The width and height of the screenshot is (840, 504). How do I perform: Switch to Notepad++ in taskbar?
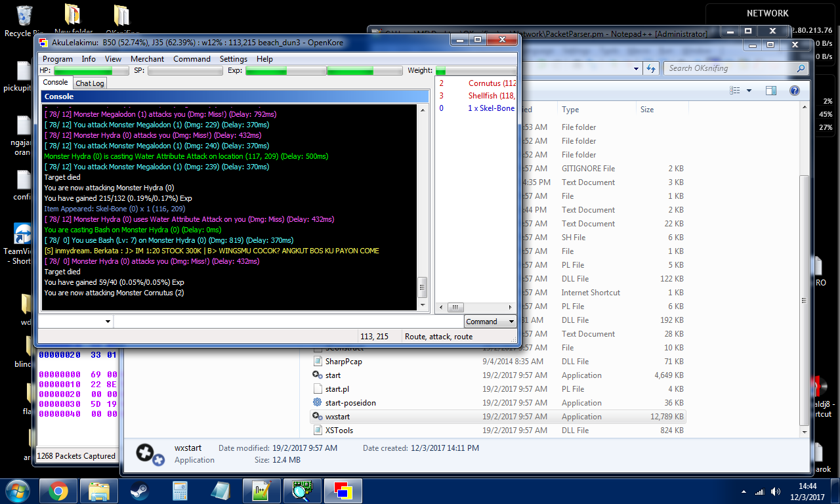tap(261, 491)
